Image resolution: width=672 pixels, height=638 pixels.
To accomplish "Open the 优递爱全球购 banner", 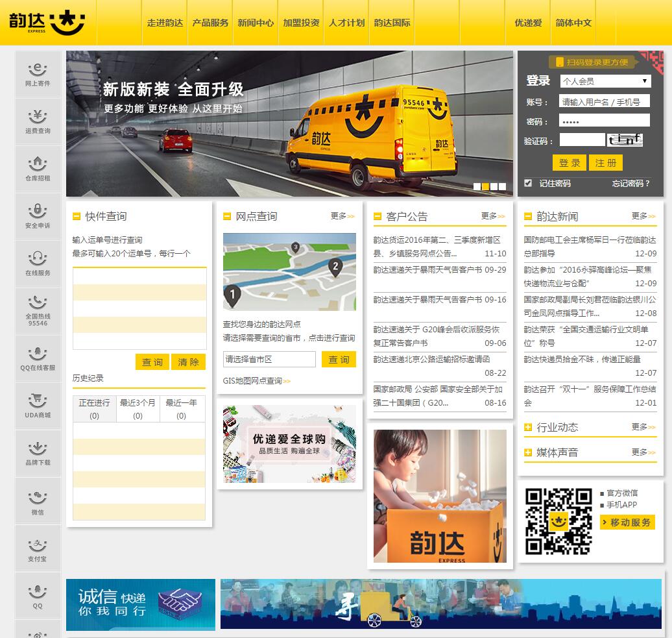I will [289, 444].
